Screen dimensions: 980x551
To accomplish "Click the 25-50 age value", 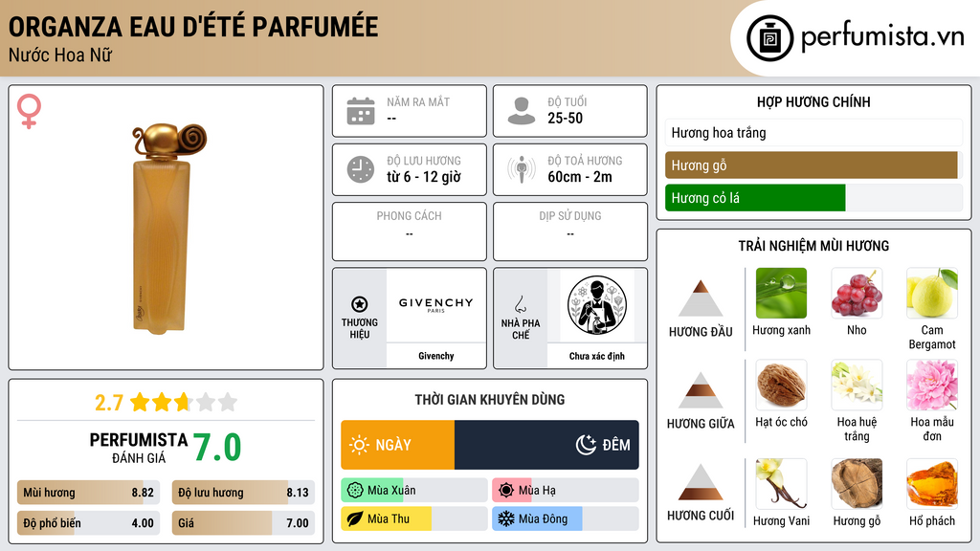I will (565, 118).
